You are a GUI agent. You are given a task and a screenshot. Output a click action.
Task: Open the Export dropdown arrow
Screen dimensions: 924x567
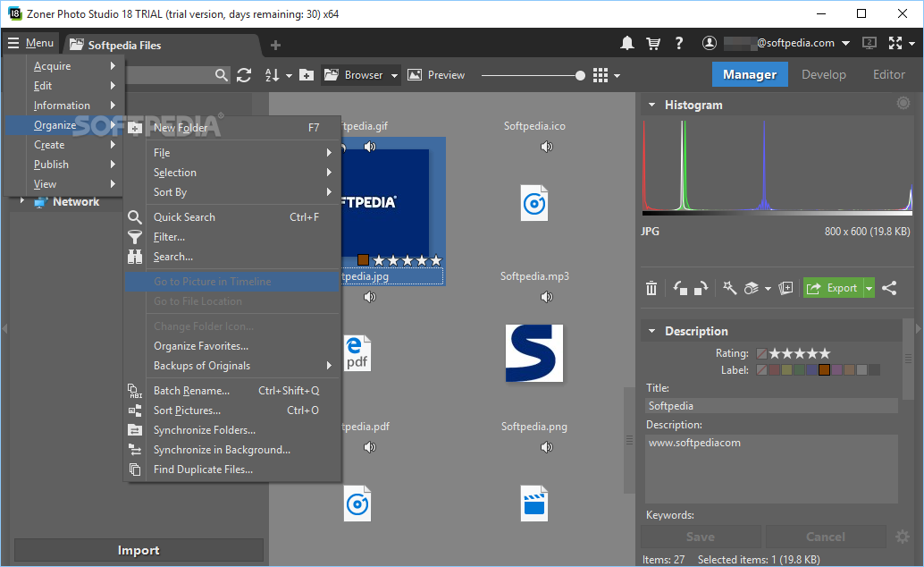[x=869, y=288]
